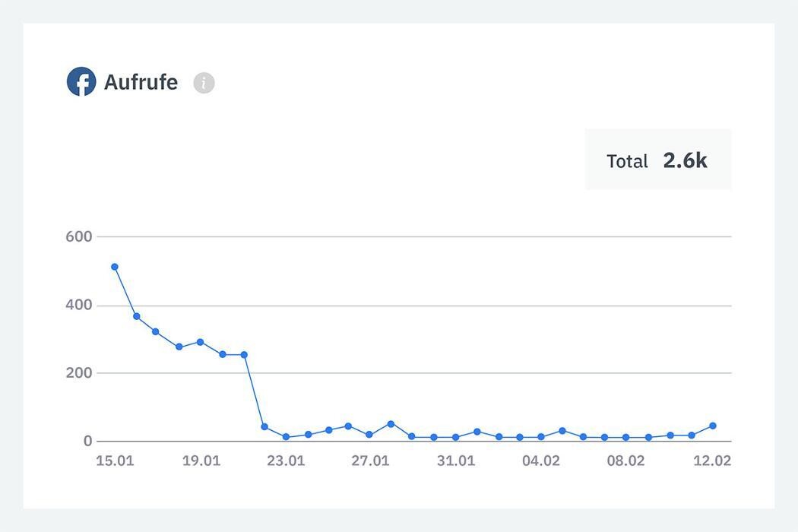Select the data point above 04.02
798x532 pixels.
coord(541,437)
